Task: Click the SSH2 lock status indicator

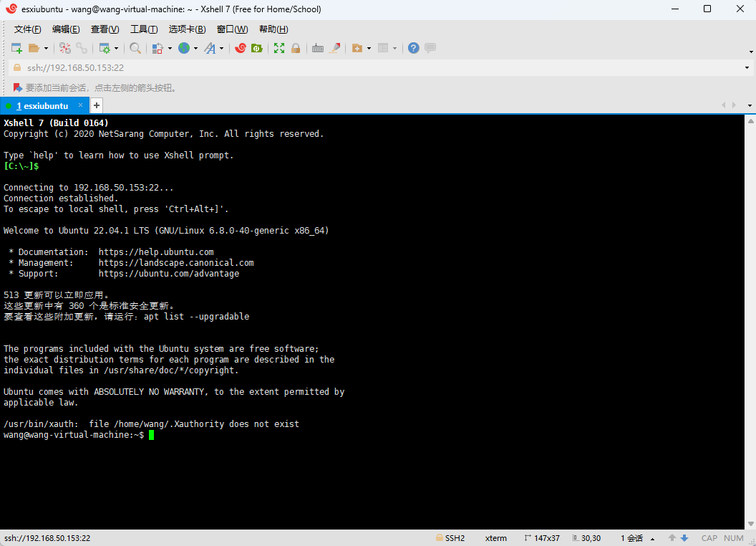Action: point(450,538)
